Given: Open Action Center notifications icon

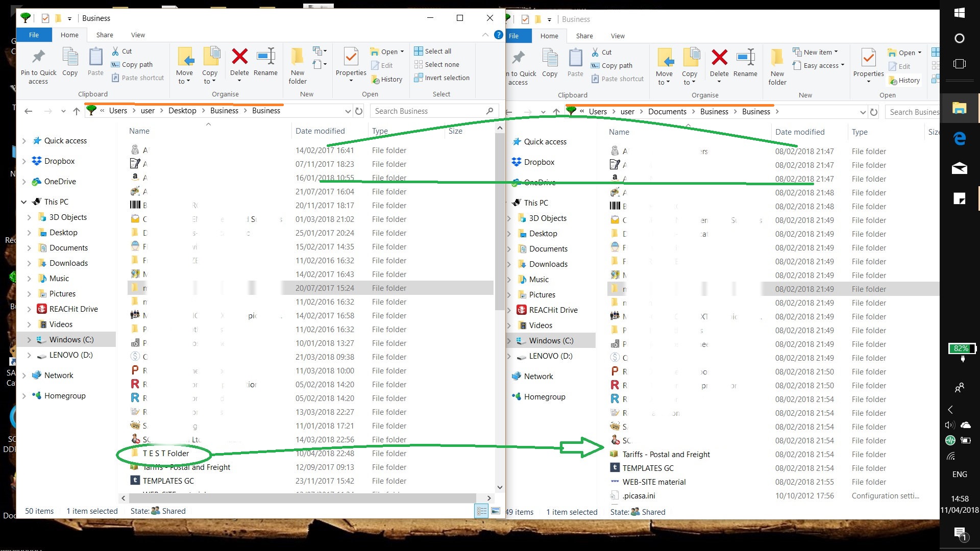Looking at the screenshot, I should point(960,534).
